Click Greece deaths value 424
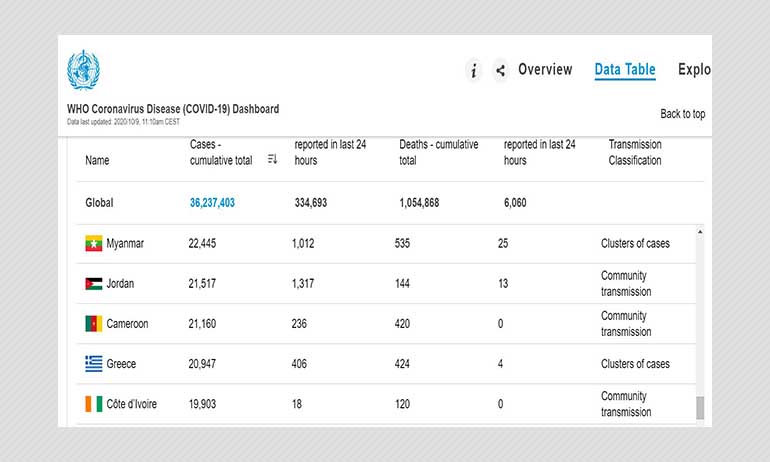 [x=402, y=364]
